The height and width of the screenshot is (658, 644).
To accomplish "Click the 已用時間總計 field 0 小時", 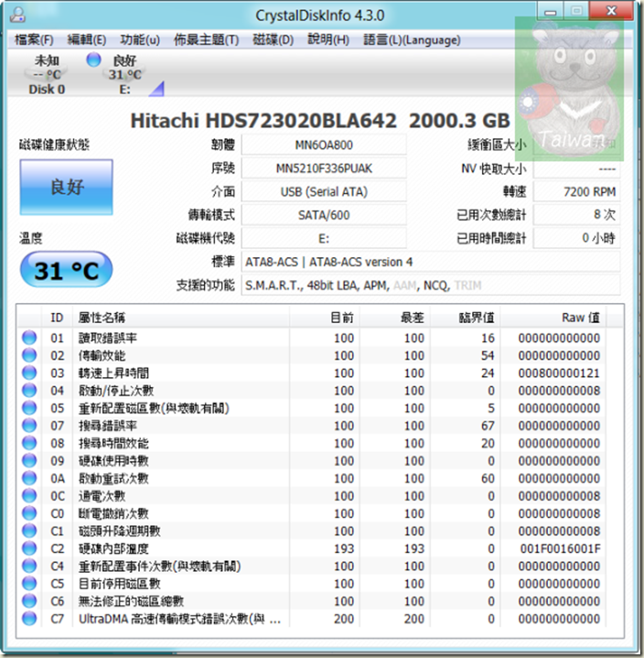I will click(577, 239).
